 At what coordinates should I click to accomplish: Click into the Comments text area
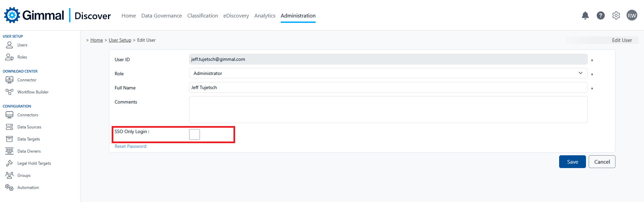point(388,110)
